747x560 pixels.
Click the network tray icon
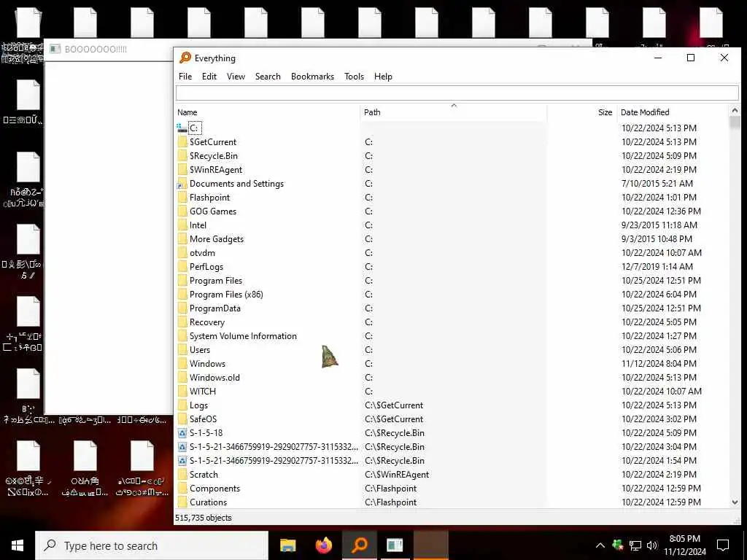pyautogui.click(x=635, y=545)
